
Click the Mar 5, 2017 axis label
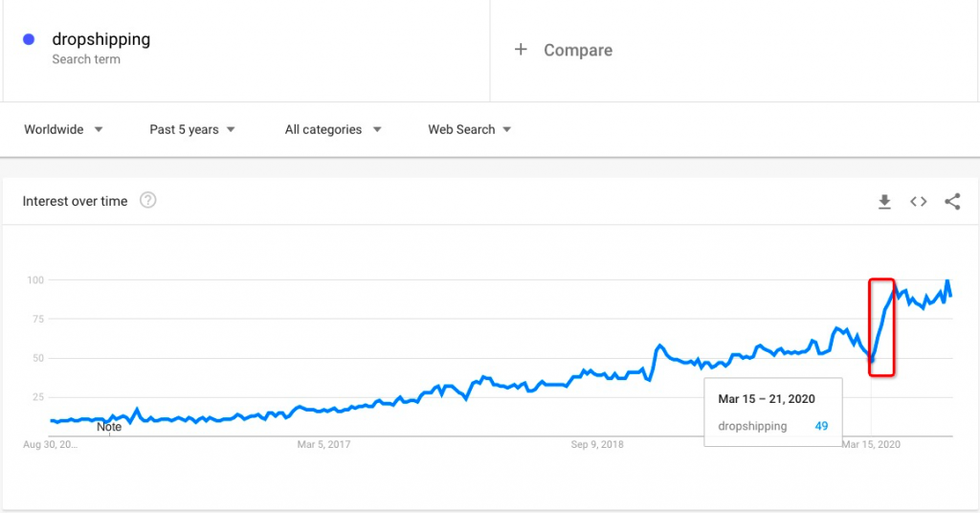[323, 444]
